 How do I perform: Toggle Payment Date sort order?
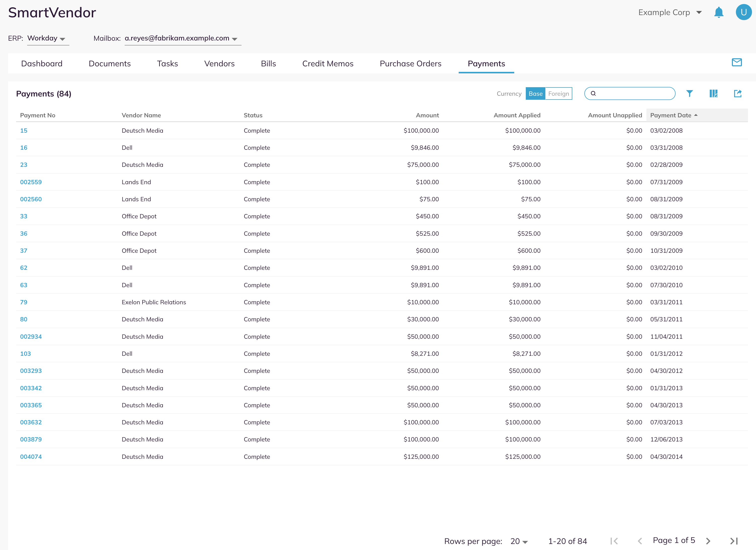pos(674,115)
